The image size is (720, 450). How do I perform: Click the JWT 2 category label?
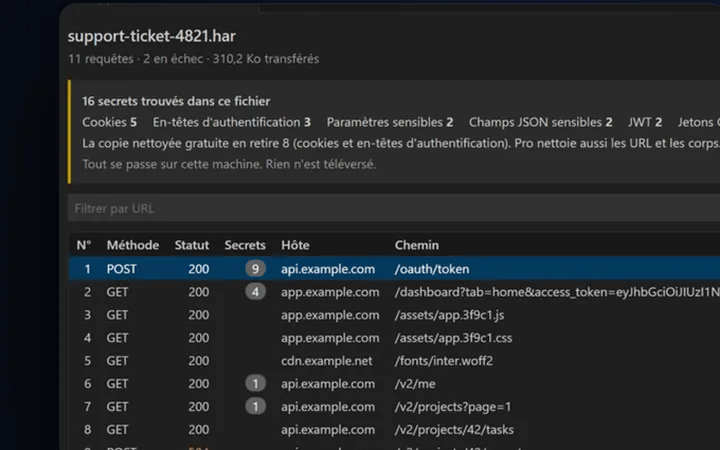pos(645,122)
